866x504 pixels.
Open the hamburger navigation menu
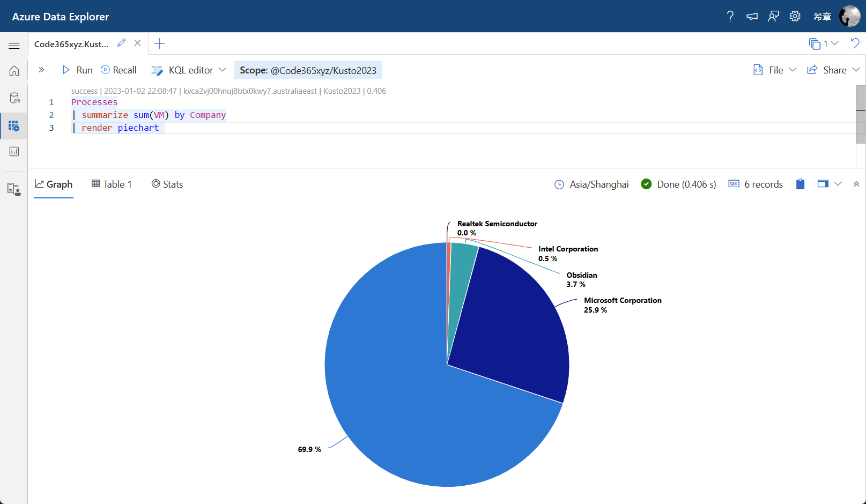pos(14,46)
